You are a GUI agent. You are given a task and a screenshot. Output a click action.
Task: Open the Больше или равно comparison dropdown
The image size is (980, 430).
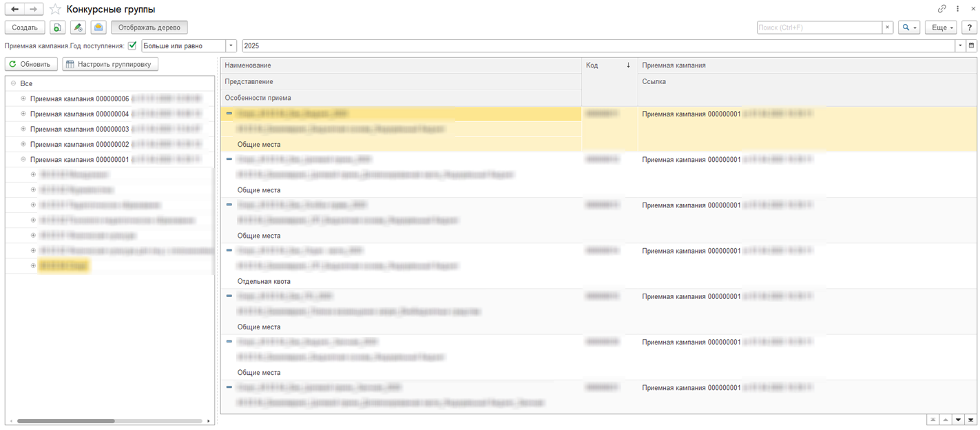(231, 46)
